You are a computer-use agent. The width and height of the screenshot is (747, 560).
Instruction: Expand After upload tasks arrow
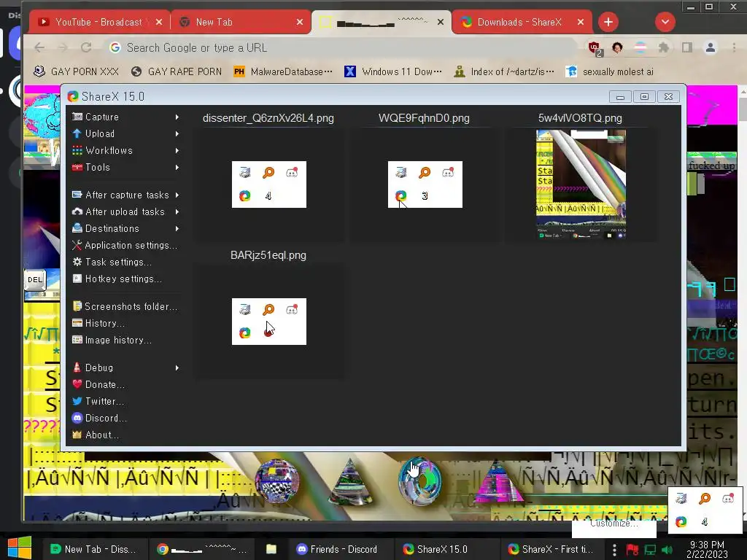pyautogui.click(x=177, y=212)
